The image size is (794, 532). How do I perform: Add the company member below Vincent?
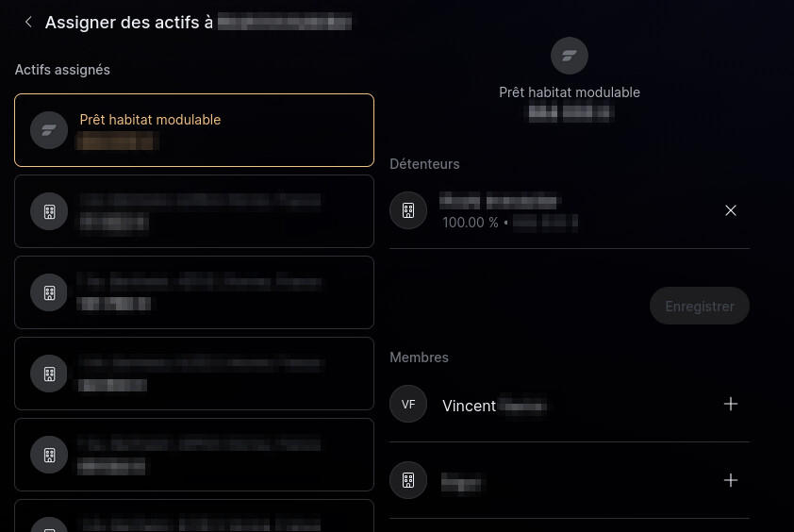click(x=730, y=480)
